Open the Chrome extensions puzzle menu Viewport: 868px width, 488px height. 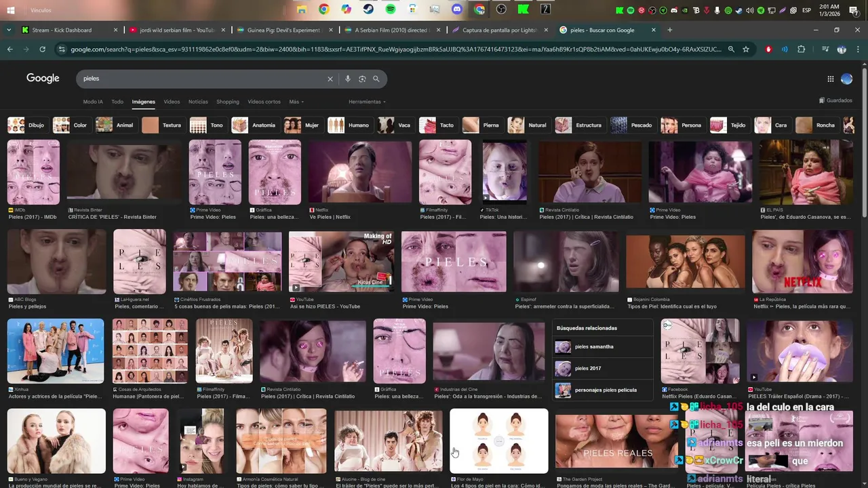(x=802, y=49)
